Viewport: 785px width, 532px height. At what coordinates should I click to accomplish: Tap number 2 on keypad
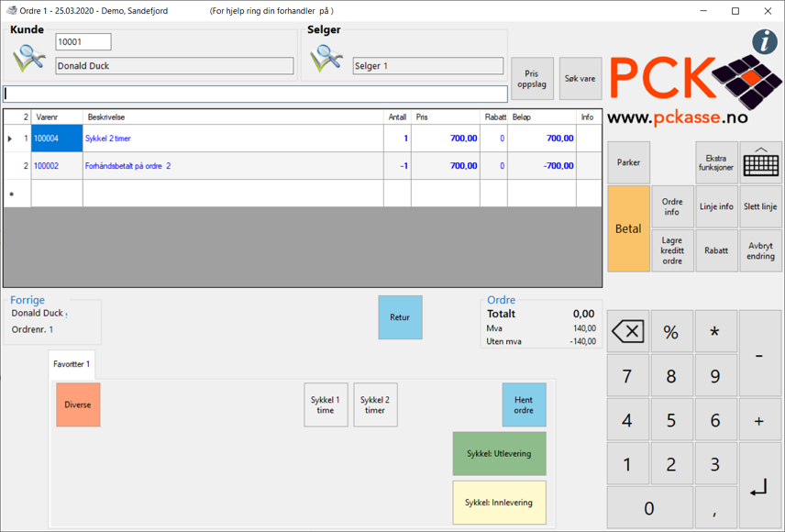pyautogui.click(x=672, y=464)
